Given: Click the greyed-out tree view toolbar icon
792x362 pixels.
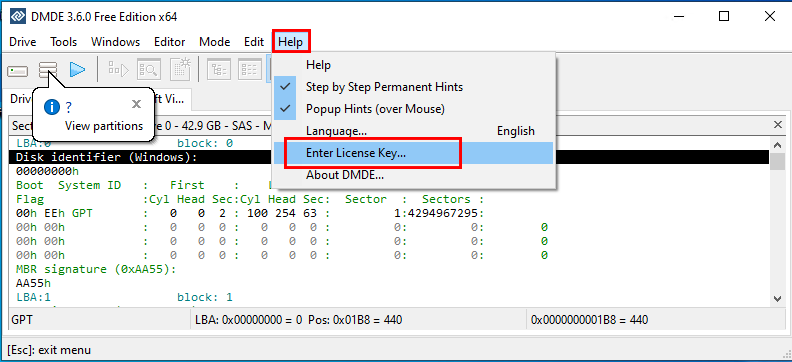Looking at the screenshot, I should 218,70.
